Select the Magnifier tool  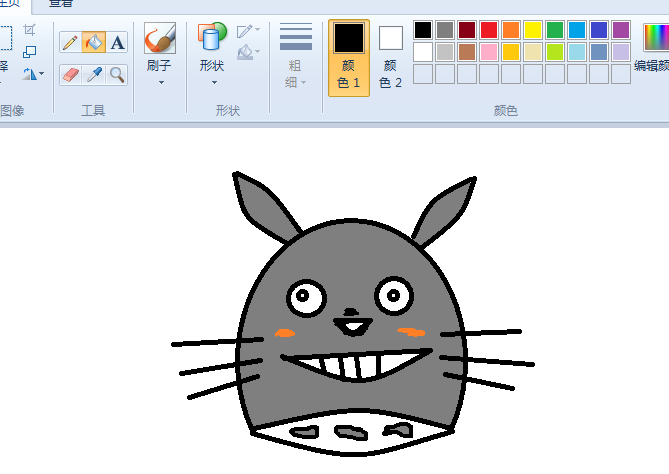tap(117, 75)
